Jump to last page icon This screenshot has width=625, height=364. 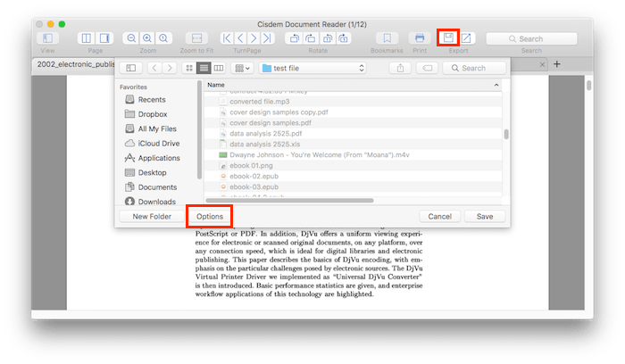click(268, 38)
